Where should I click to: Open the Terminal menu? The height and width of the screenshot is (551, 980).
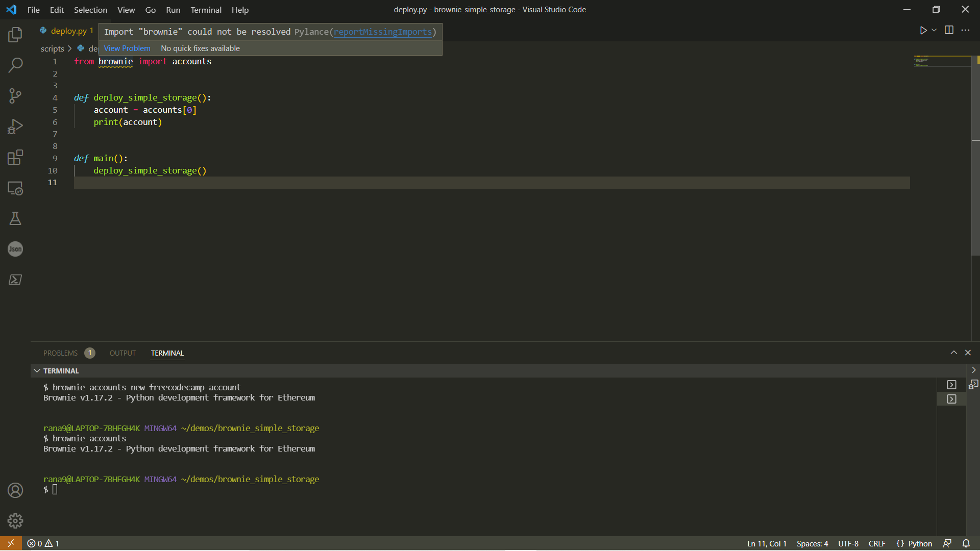click(206, 10)
